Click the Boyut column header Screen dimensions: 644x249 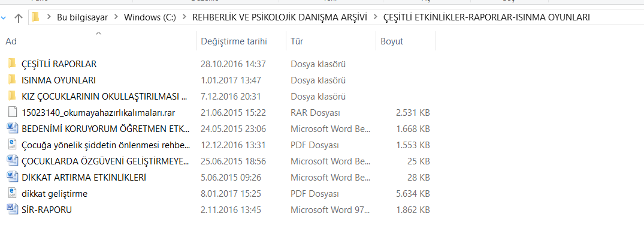[x=406, y=41]
